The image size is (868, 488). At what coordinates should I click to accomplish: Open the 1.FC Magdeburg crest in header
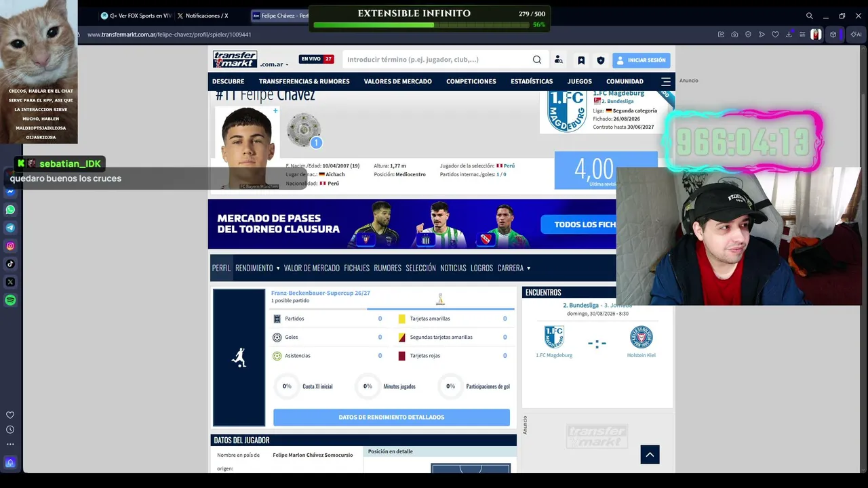click(x=566, y=111)
